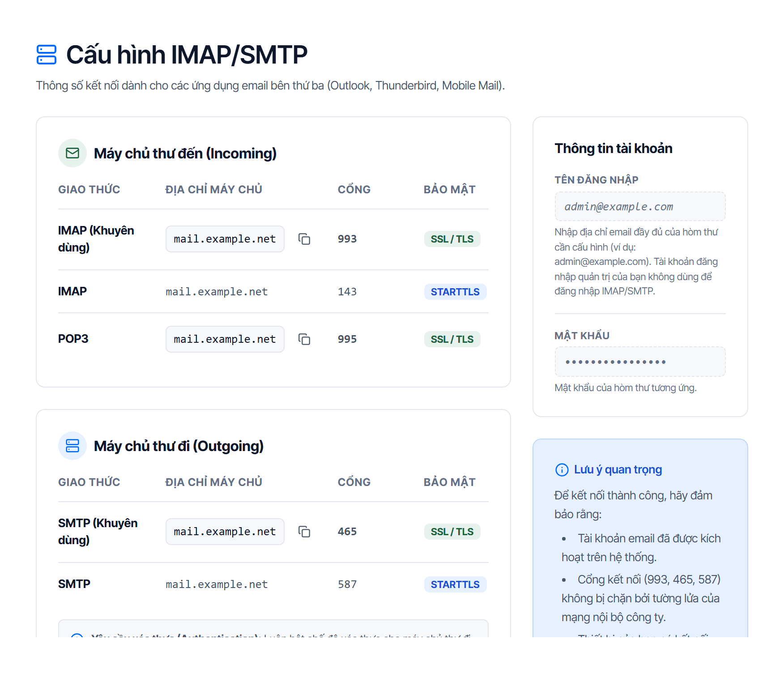Click the plain SMTP row's mail.example.net address
The height and width of the screenshot is (686, 784).
(217, 584)
